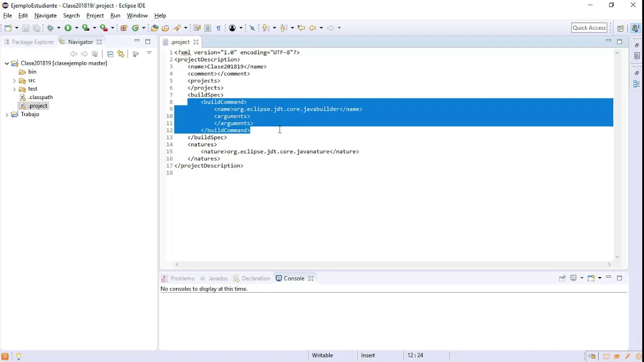644x362 pixels.
Task: Switch to the Problems tab
Action: [x=178, y=279]
